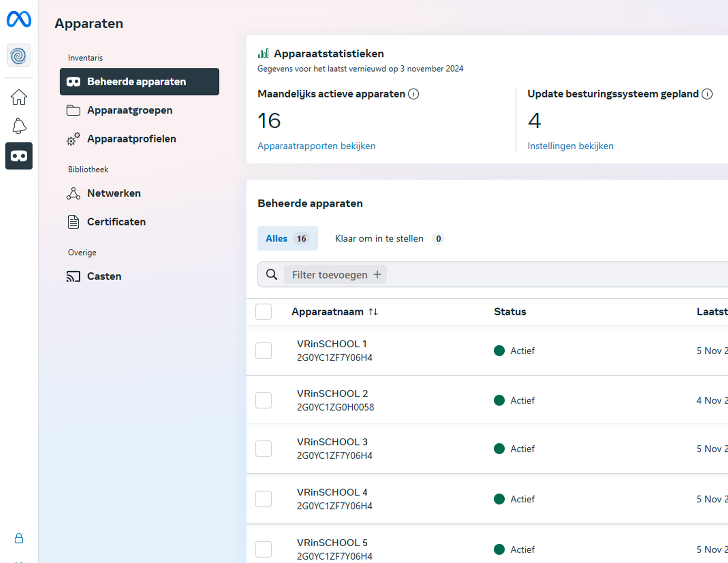This screenshot has width=728, height=563.
Task: Click Filter toevoegen button
Action: click(x=335, y=274)
